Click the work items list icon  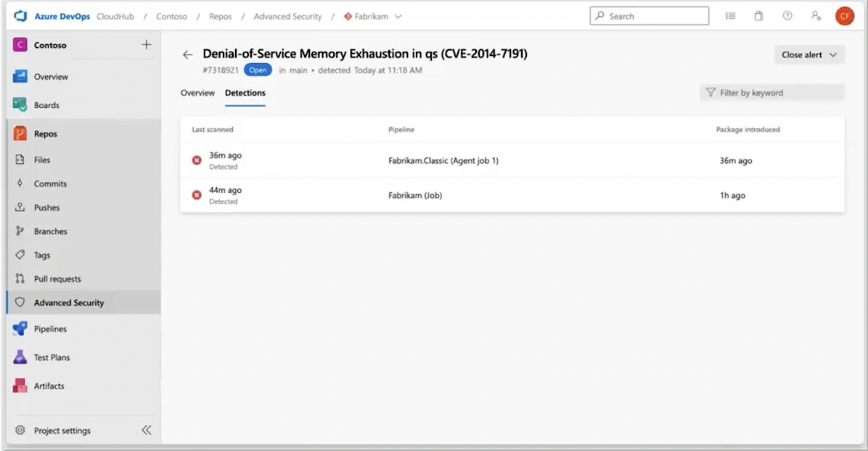730,16
